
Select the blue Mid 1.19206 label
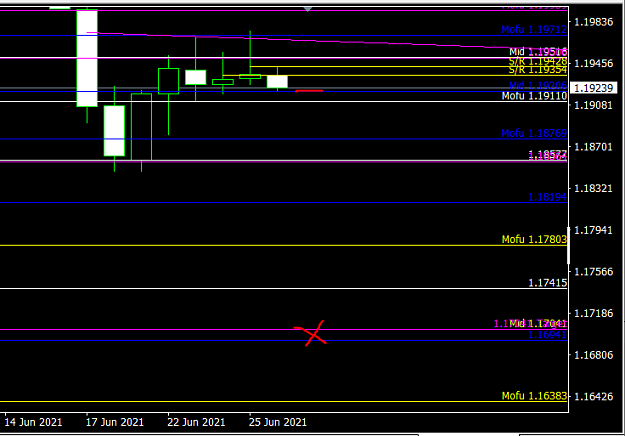pyautogui.click(x=538, y=85)
